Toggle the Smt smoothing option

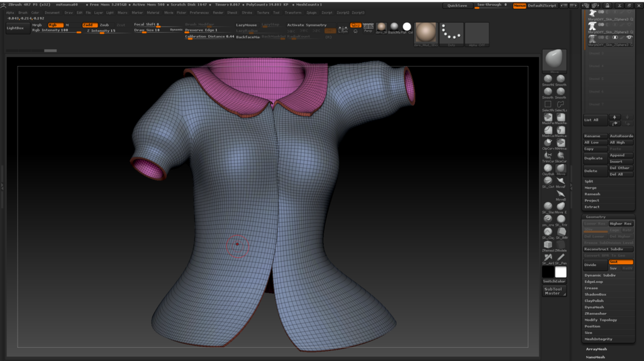click(621, 262)
